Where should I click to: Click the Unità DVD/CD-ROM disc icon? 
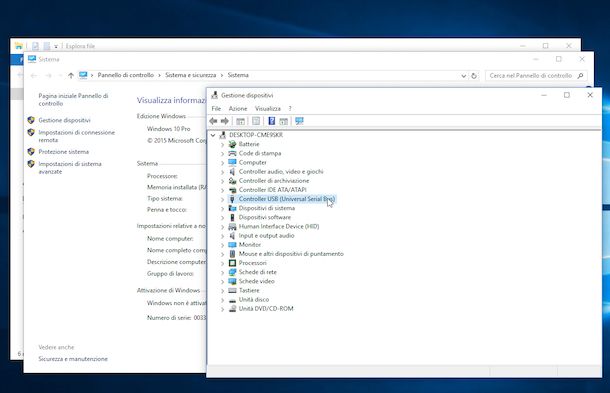(x=232, y=309)
